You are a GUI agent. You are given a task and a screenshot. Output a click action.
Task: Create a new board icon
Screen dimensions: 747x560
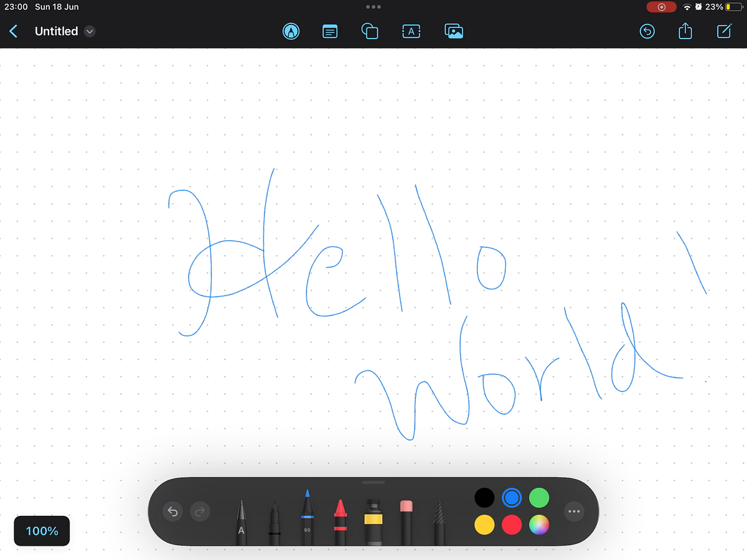click(x=724, y=31)
